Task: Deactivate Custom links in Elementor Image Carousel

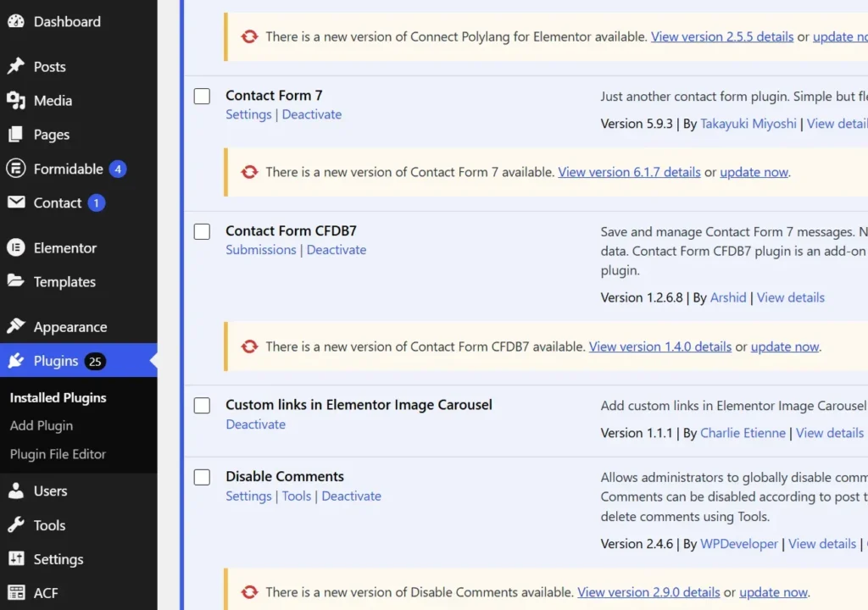Action: (256, 424)
